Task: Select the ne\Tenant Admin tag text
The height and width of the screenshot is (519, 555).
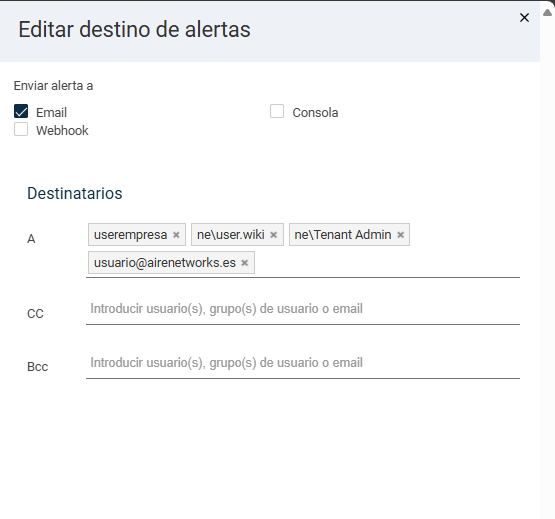Action: 343,235
